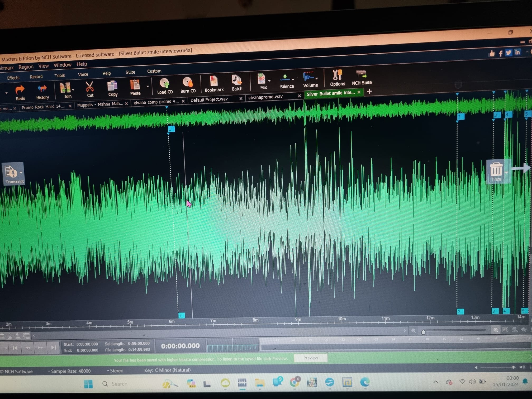Screen dimensions: 532x399
Task: Expand the Paste dropdown arrow
Action: tap(148, 87)
